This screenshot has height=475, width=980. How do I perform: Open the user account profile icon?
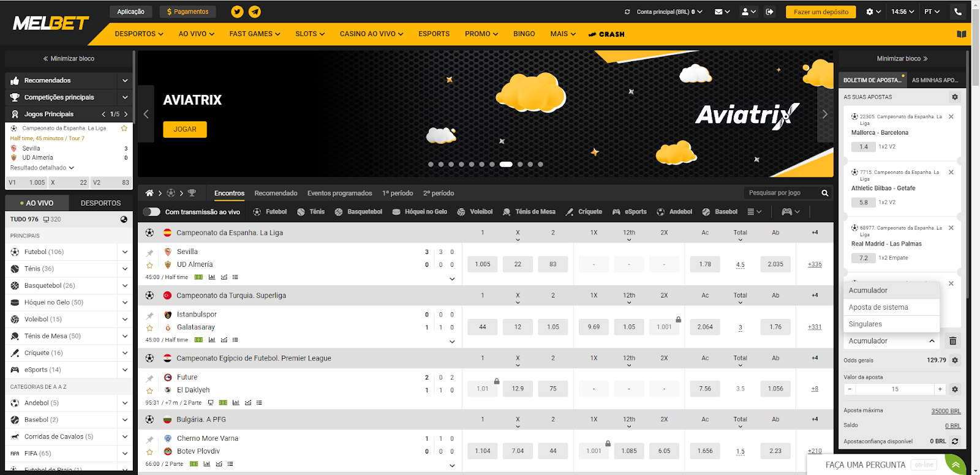click(745, 12)
